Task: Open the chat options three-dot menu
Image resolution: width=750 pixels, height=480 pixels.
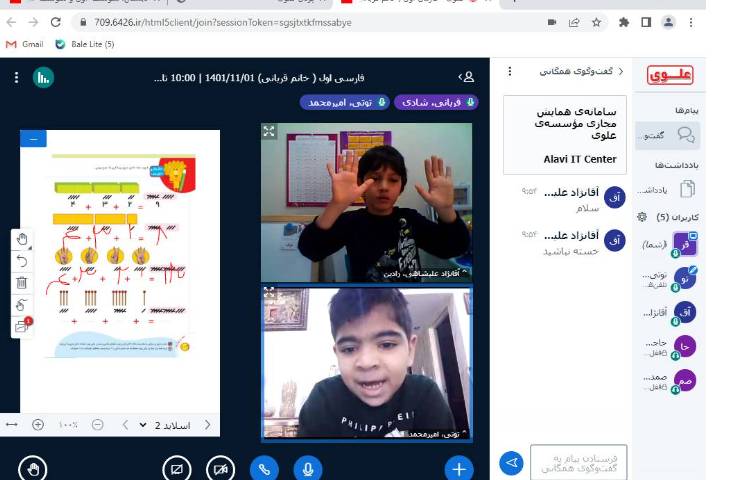Action: coord(510,71)
